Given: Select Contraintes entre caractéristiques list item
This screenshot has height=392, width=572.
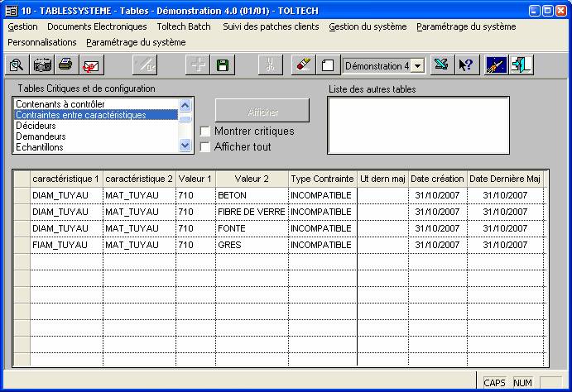Looking at the screenshot, I should coord(96,115).
